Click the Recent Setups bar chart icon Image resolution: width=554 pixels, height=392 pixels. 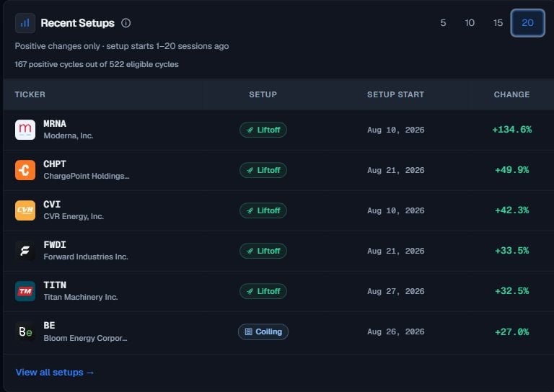click(x=25, y=23)
